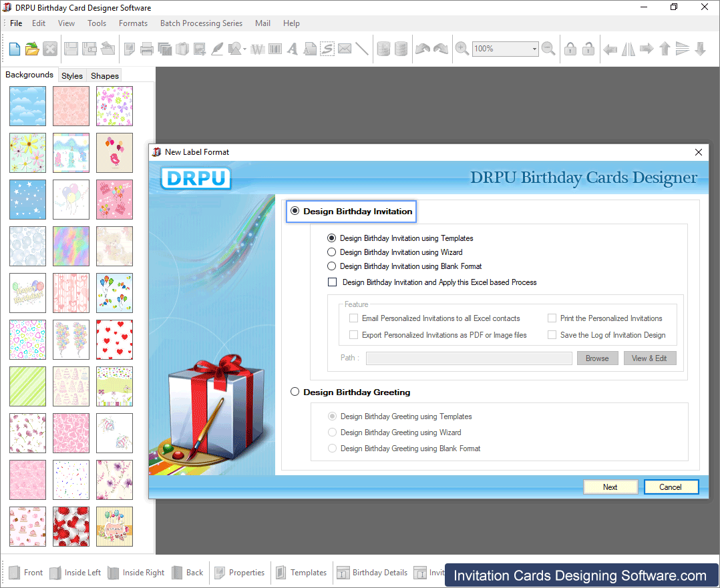Open the 100% zoom level dropdown
Viewport: 720px width, 588px height.
[534, 49]
